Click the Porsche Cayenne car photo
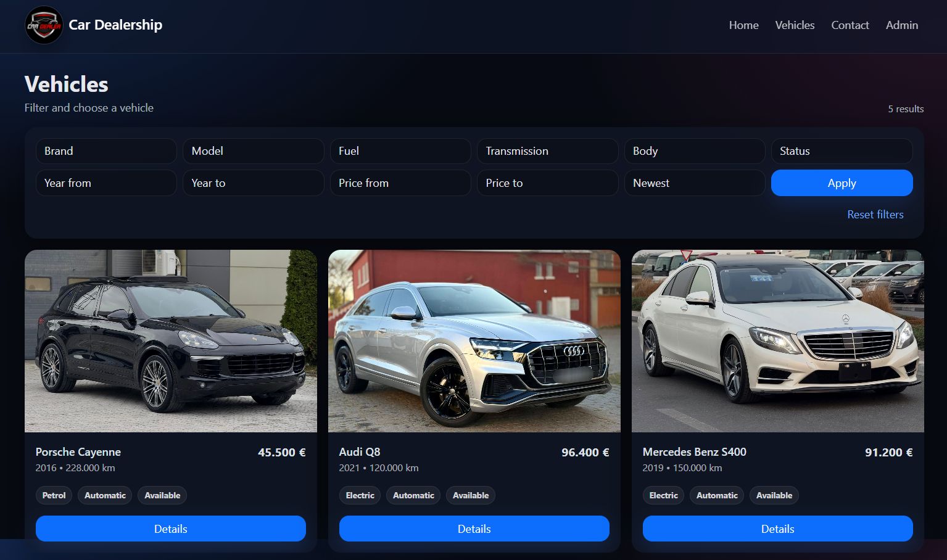Image resolution: width=947 pixels, height=560 pixels. coord(171,341)
